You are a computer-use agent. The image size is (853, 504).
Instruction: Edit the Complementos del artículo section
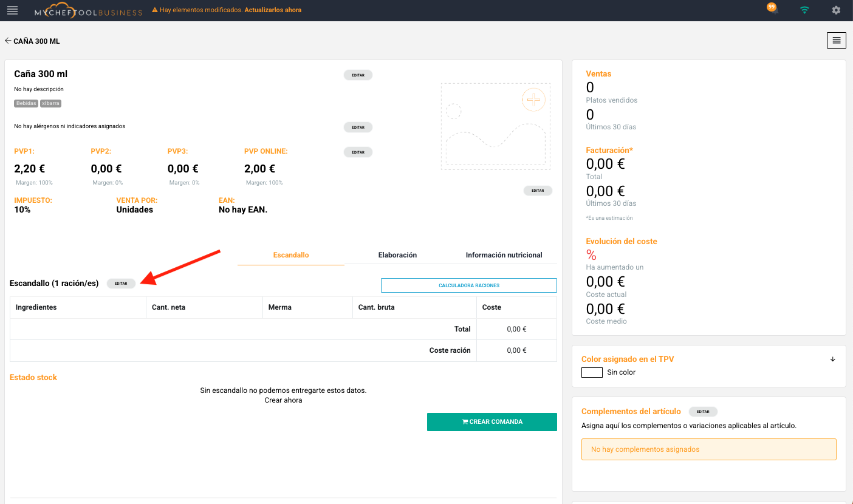point(703,412)
